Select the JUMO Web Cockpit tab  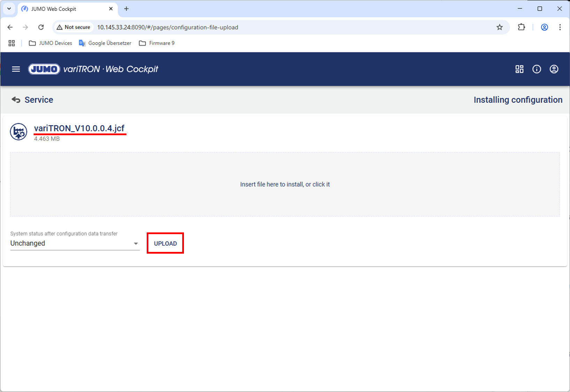(x=68, y=9)
